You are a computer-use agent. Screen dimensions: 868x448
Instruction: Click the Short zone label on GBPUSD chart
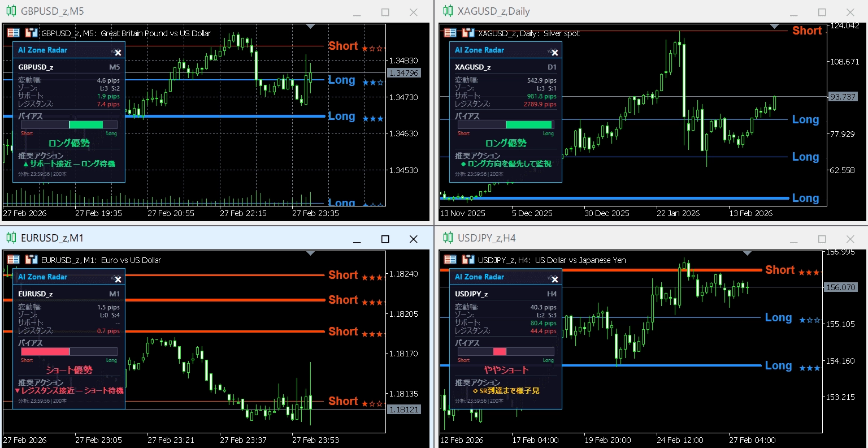point(343,46)
